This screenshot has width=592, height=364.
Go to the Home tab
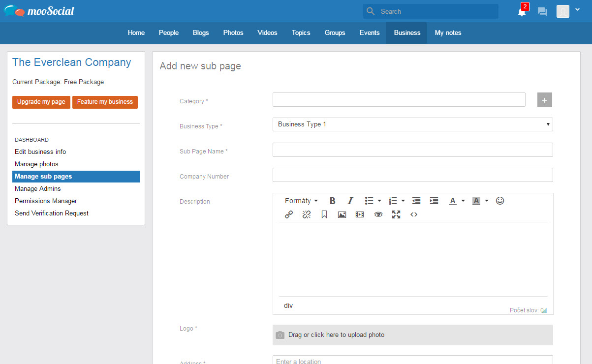[136, 32]
